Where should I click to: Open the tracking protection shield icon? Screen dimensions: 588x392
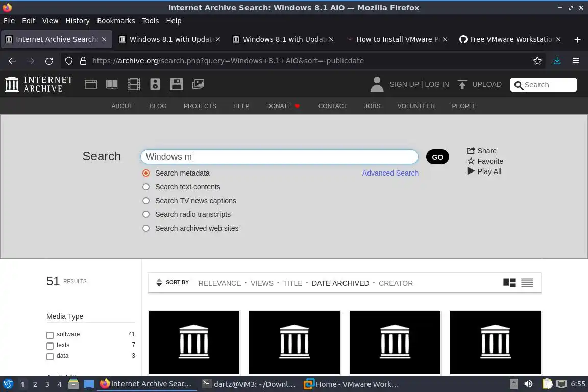pyautogui.click(x=68, y=61)
